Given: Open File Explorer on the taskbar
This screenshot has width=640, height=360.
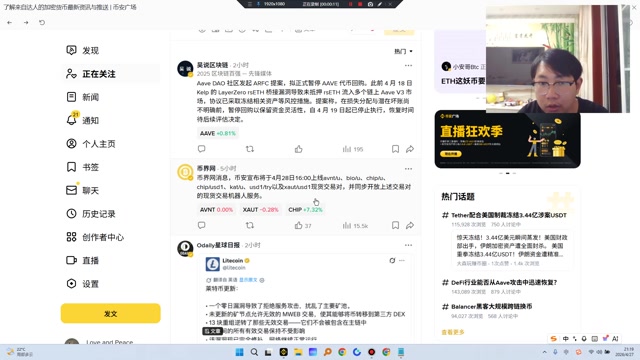Looking at the screenshot, I should (298, 352).
